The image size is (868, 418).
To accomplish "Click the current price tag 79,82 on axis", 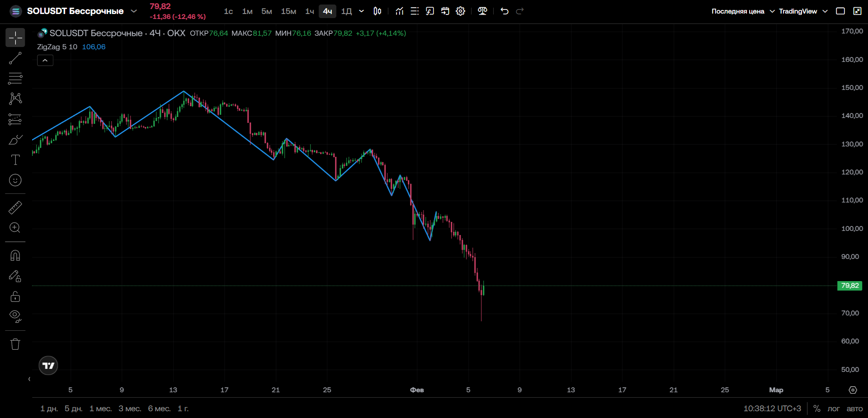I will [x=850, y=286].
